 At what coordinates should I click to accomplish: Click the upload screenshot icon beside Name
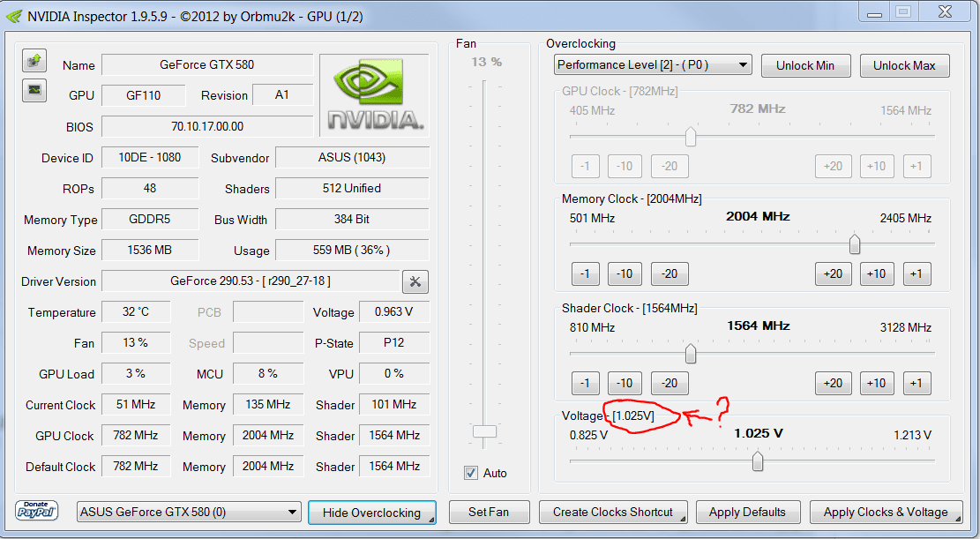[34, 61]
